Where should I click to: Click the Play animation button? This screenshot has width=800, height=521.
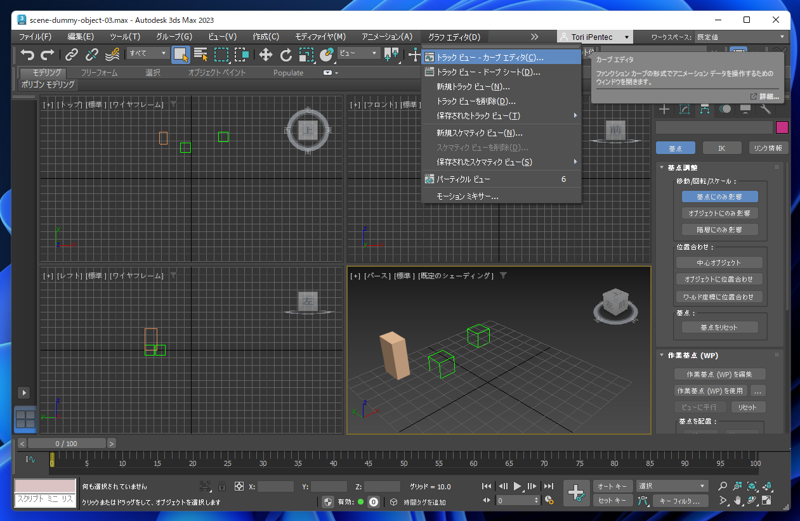pyautogui.click(x=517, y=486)
